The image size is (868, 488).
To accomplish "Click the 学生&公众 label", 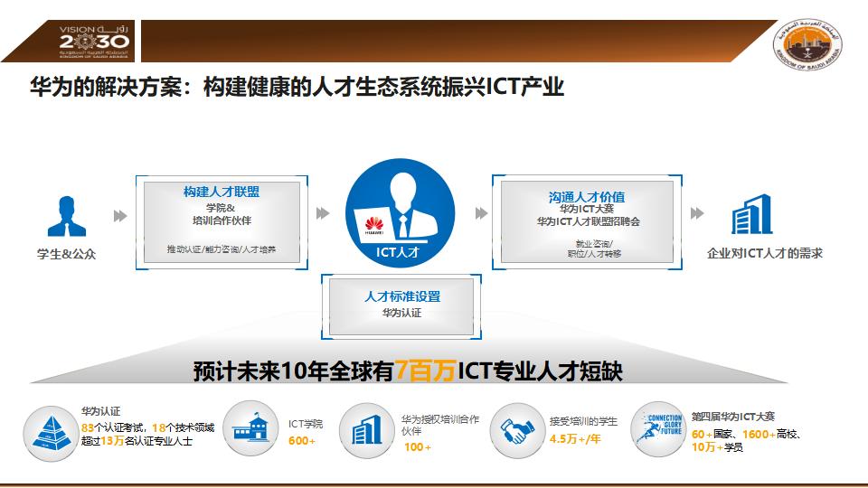I will click(66, 254).
